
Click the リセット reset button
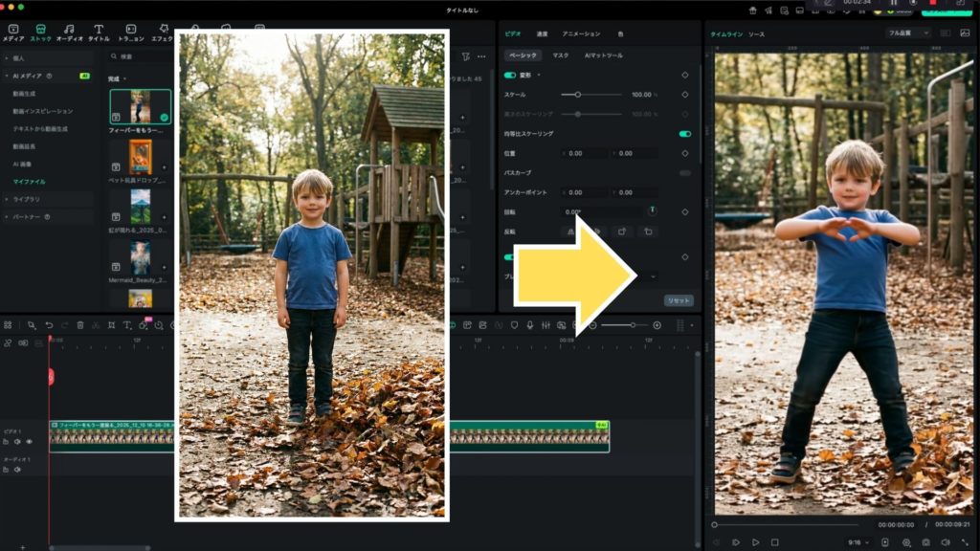(679, 300)
